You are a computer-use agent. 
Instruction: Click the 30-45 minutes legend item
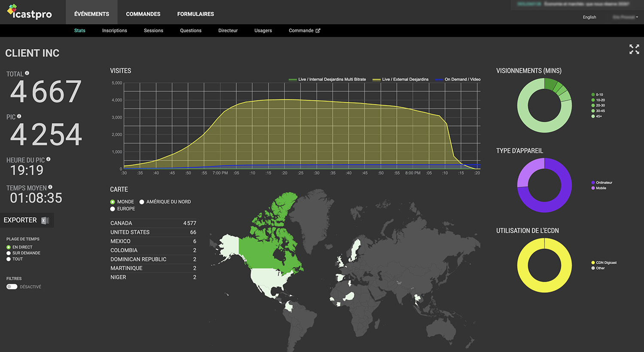click(x=598, y=111)
